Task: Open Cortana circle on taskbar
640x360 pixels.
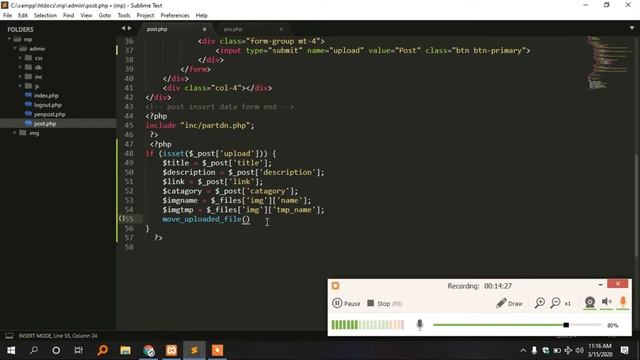Action: pos(56,350)
